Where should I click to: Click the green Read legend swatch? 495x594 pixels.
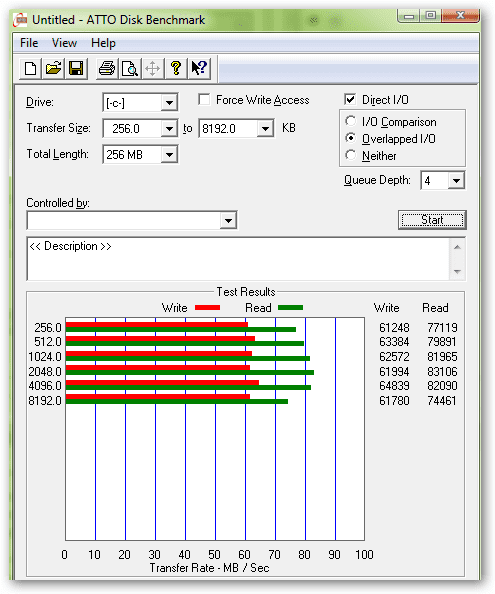[x=290, y=308]
